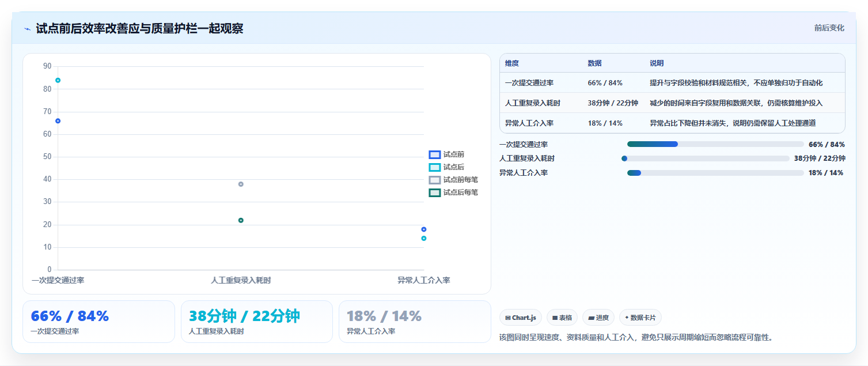This screenshot has height=366, width=868.
Task: Toggle the 试点后 legend swatch
Action: click(x=435, y=167)
